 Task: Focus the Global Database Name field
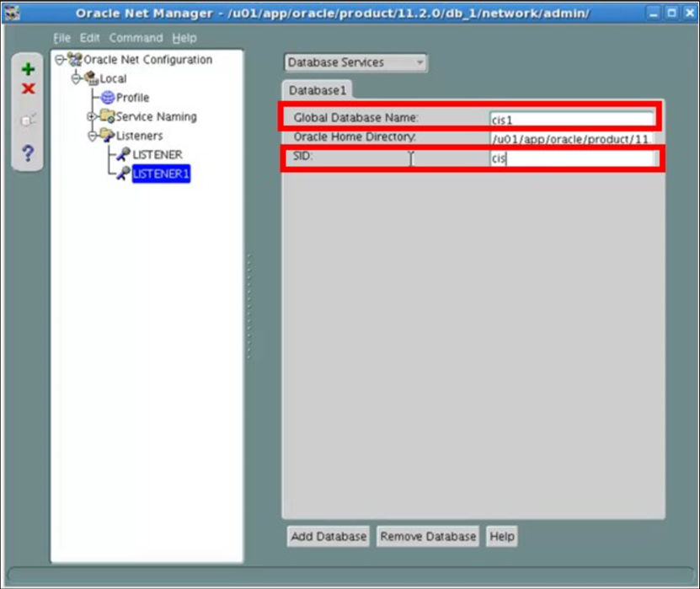[571, 119]
